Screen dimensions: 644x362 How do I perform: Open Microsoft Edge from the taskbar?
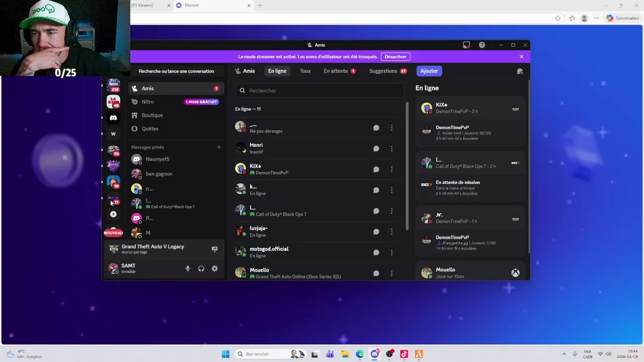tap(360, 354)
